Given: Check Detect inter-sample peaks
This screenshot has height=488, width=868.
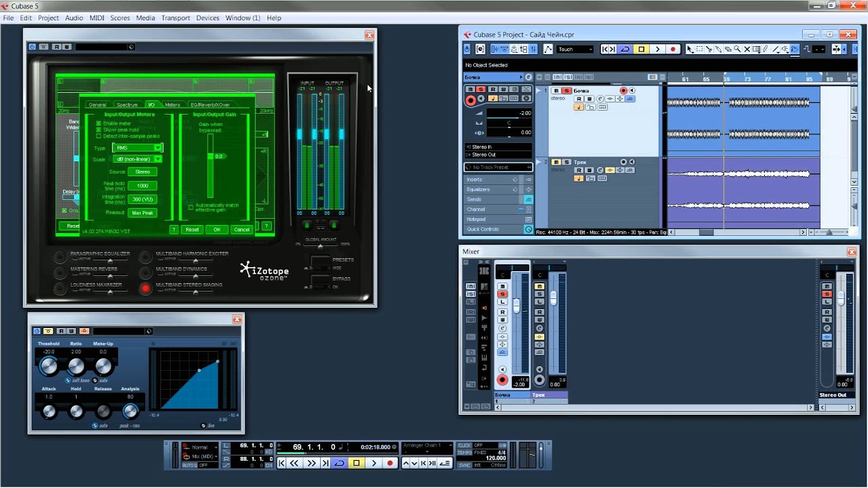Looking at the screenshot, I should (x=99, y=136).
